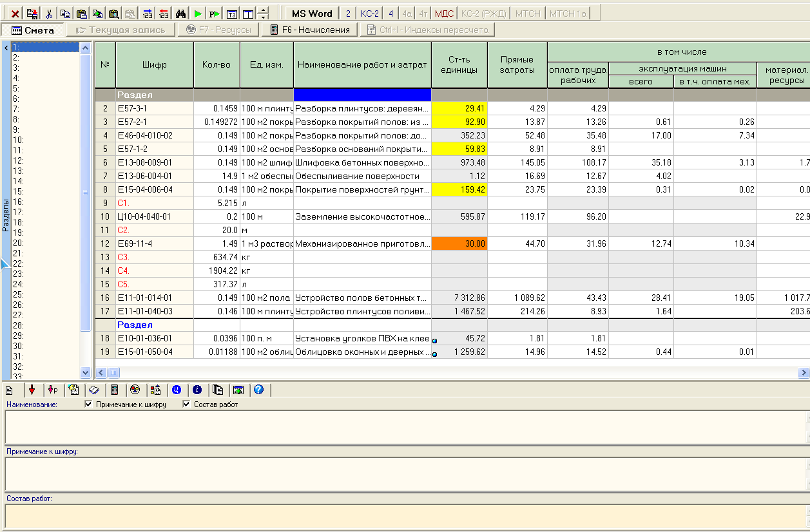810x532 pixels.
Task: Click the orange cell with value 30.00
Action: coord(459,243)
